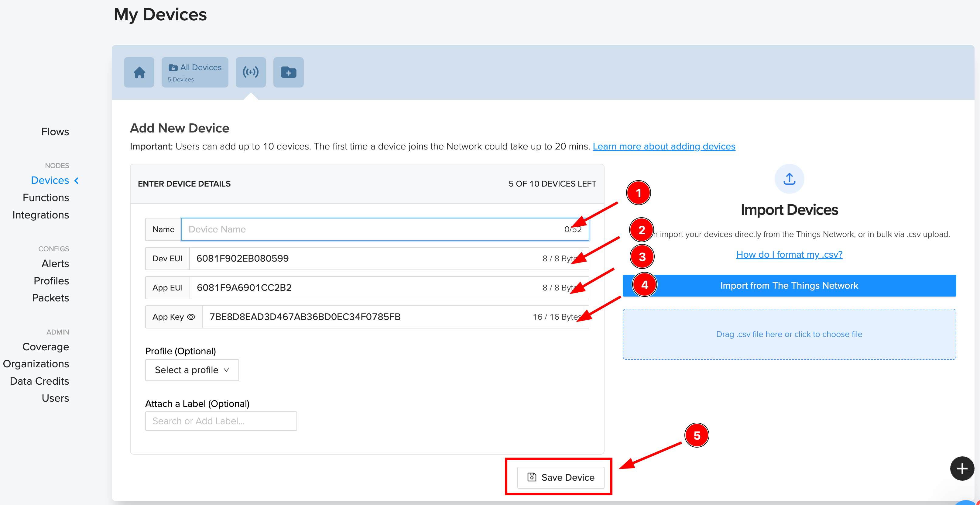Click the Dev EUI input field
This screenshot has height=505, width=980.
pos(365,258)
